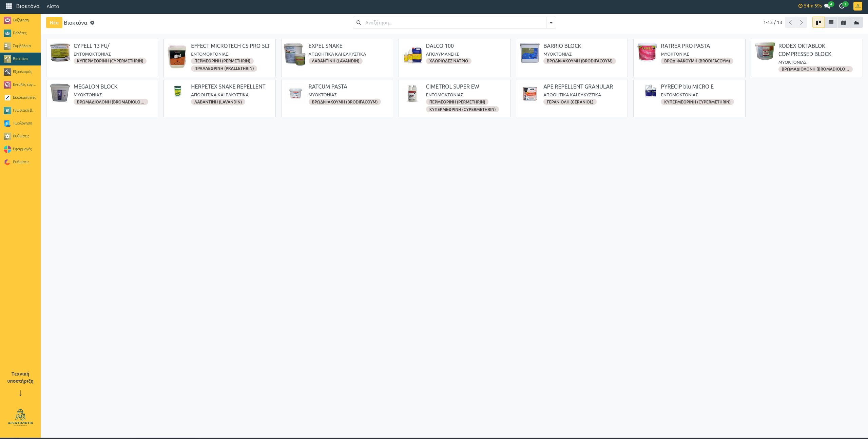Open APE REPELLENT GRANULAR card

pyautogui.click(x=572, y=98)
